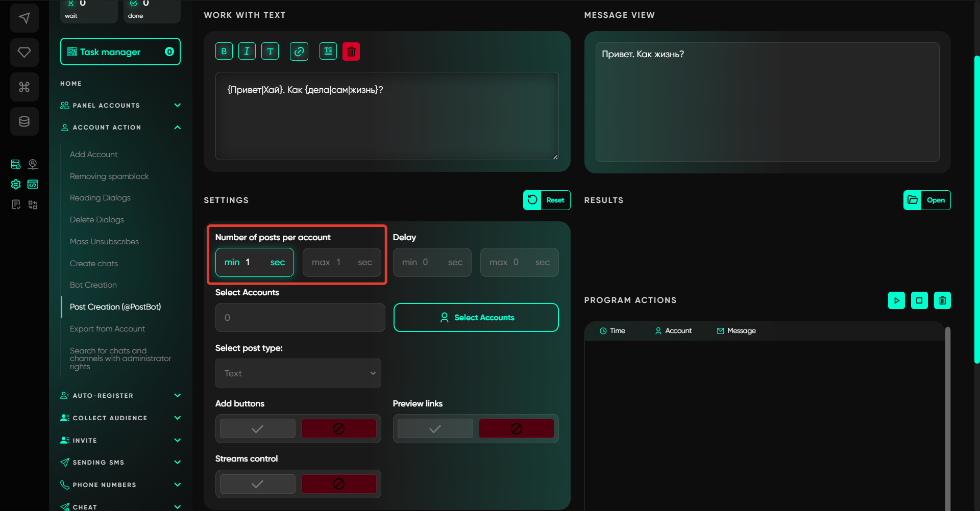
Task: Enable Streams control checkmark toggle
Action: [x=258, y=484]
